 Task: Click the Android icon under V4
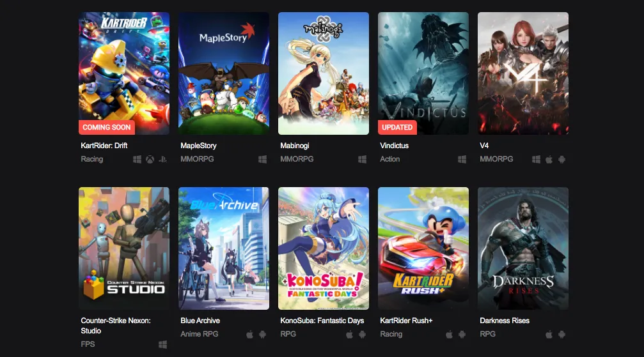(562, 159)
